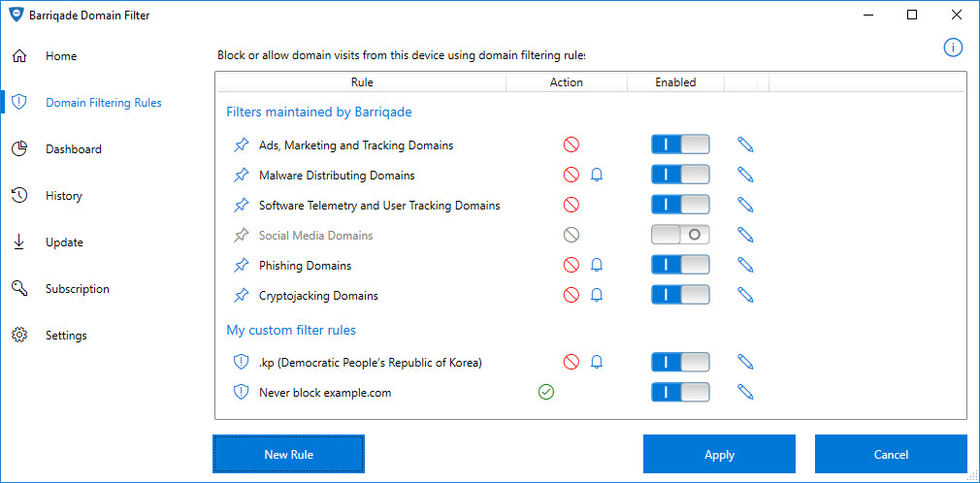Edit Never block example.com via pencil icon
980x483 pixels.
coord(745,392)
